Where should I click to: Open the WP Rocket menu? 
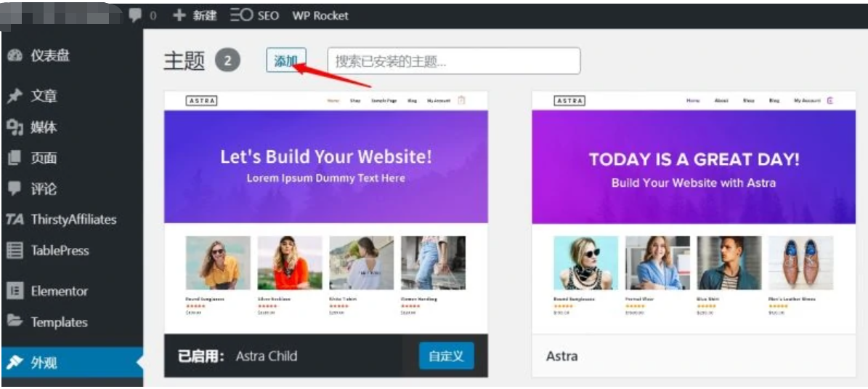pos(320,15)
